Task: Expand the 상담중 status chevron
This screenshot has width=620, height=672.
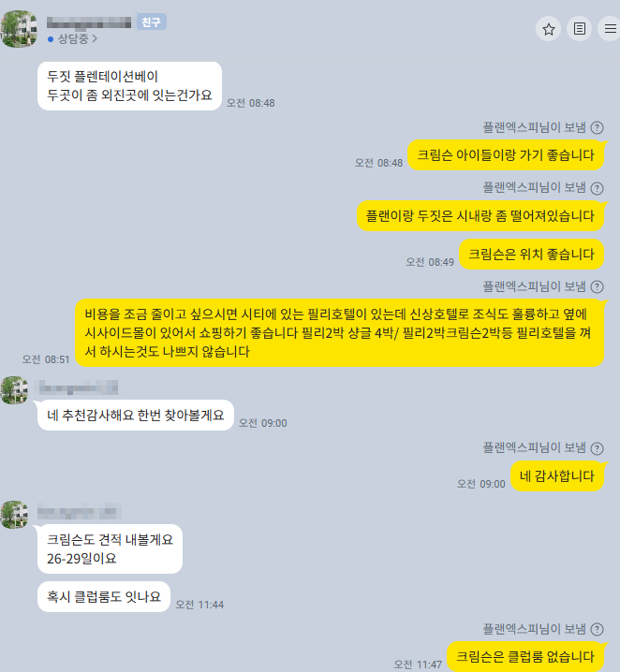Action: pyautogui.click(x=95, y=39)
